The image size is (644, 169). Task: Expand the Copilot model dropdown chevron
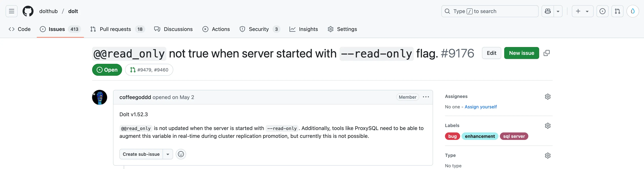click(558, 11)
